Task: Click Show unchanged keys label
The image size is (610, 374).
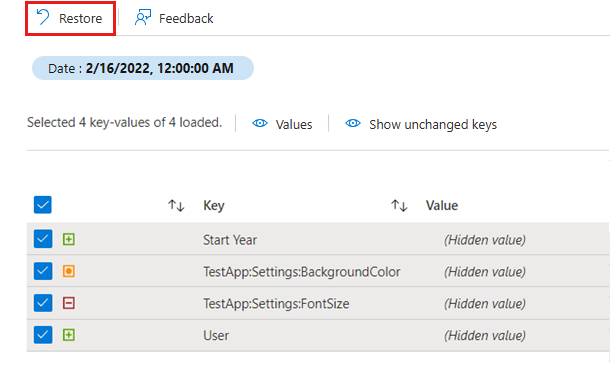Action: point(433,125)
